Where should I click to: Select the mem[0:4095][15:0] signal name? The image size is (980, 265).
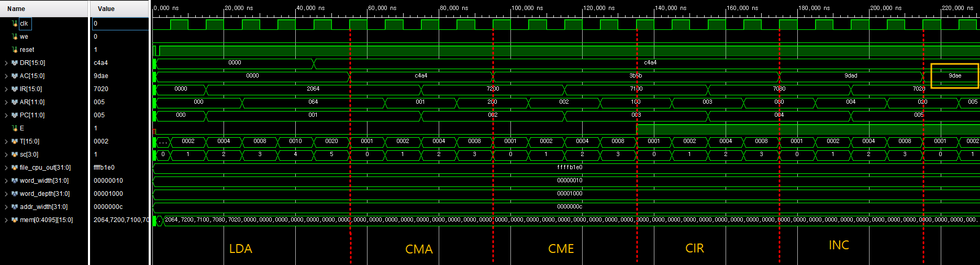(47, 220)
